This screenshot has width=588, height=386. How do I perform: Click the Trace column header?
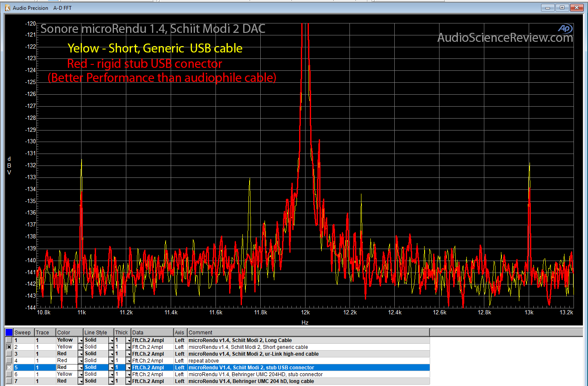45,333
